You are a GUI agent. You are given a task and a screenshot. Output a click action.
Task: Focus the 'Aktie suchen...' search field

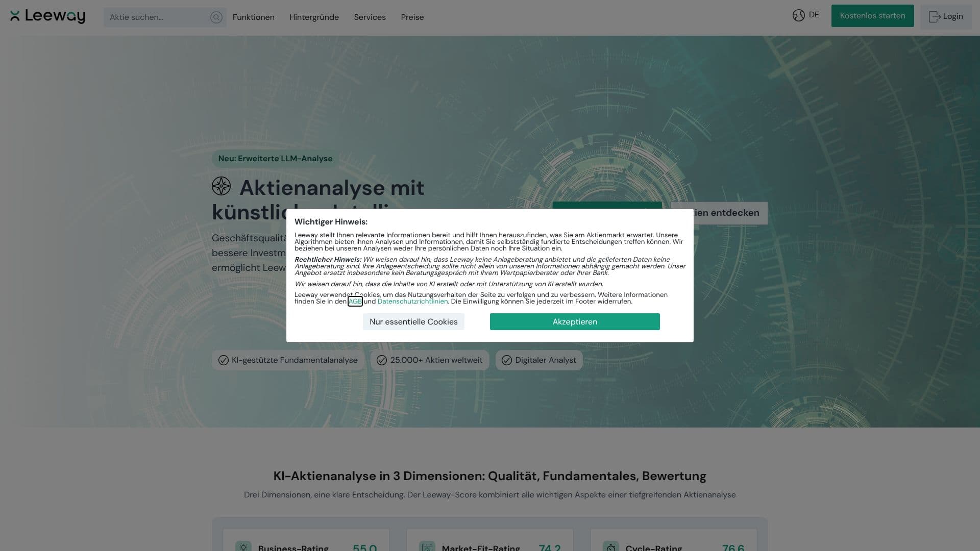pos(165,17)
